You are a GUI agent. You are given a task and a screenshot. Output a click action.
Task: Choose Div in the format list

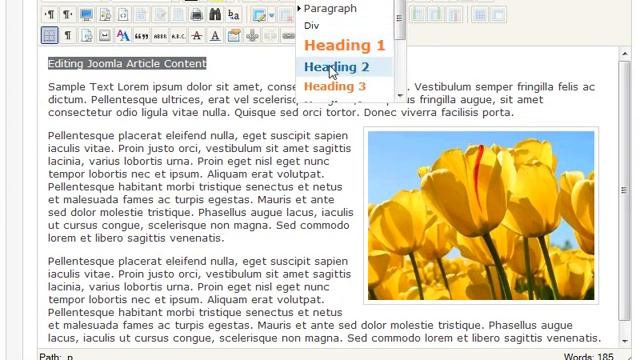point(344,26)
